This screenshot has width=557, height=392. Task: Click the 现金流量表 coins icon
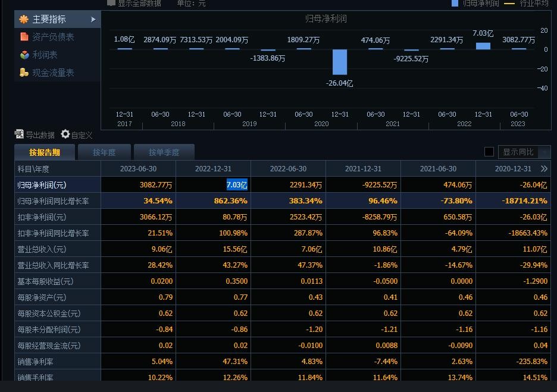tap(24, 73)
